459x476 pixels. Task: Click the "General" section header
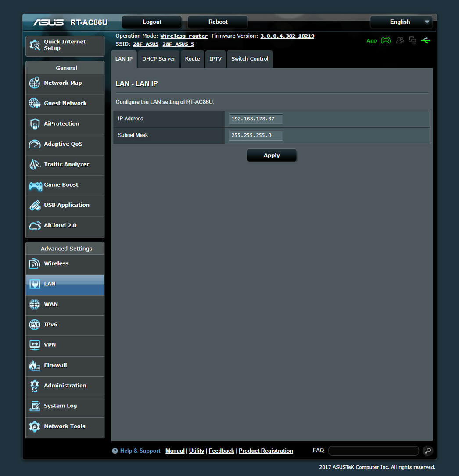coord(66,68)
